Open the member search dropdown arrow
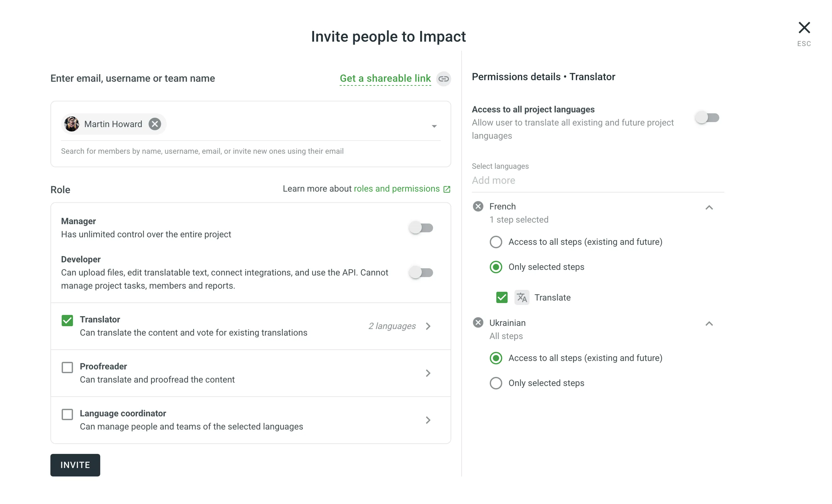832x504 pixels. (435, 126)
